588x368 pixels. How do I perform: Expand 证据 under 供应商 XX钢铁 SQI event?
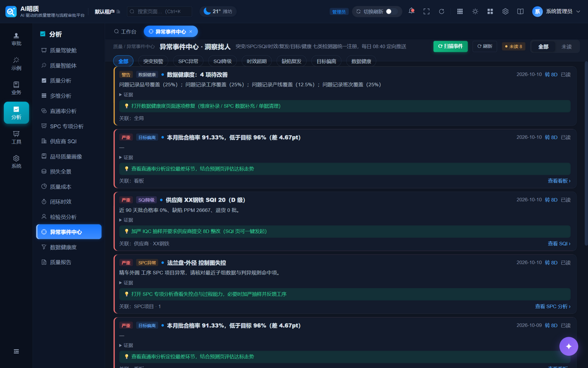(126, 220)
